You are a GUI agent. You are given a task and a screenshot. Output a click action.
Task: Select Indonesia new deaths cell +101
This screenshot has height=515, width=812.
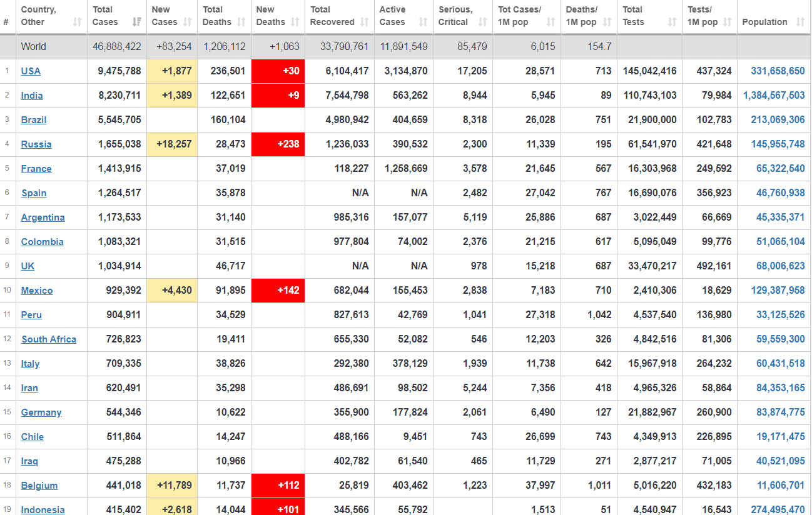point(278,507)
